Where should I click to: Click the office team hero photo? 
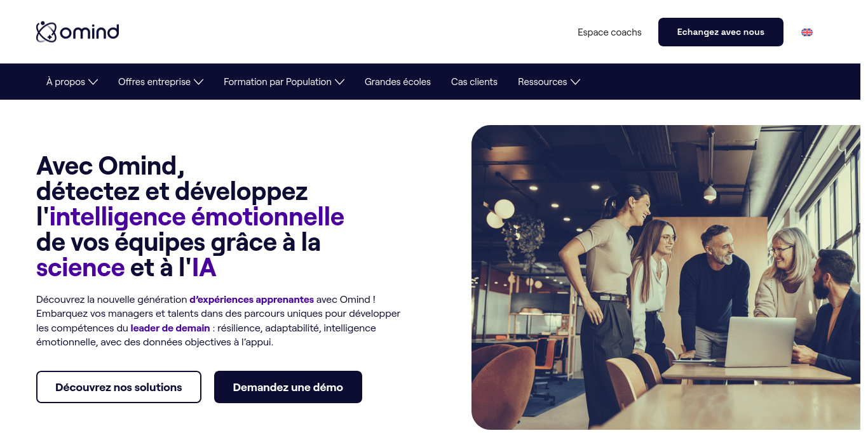[x=666, y=277]
